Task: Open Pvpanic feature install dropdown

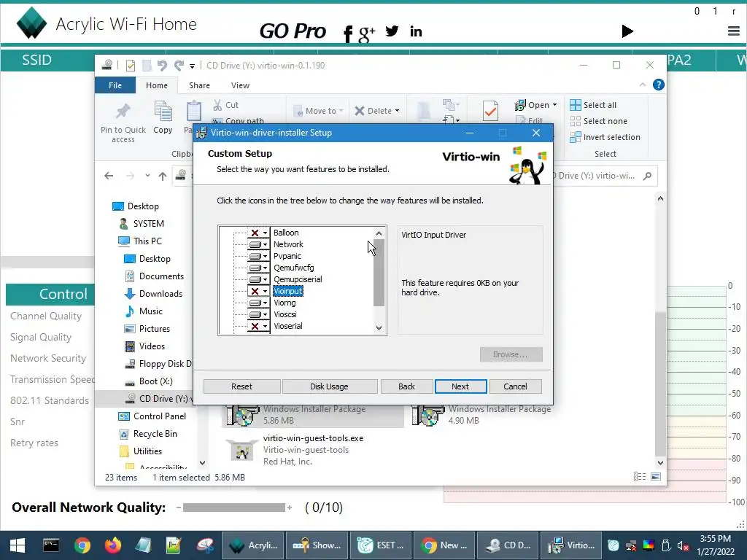Action: click(x=258, y=256)
